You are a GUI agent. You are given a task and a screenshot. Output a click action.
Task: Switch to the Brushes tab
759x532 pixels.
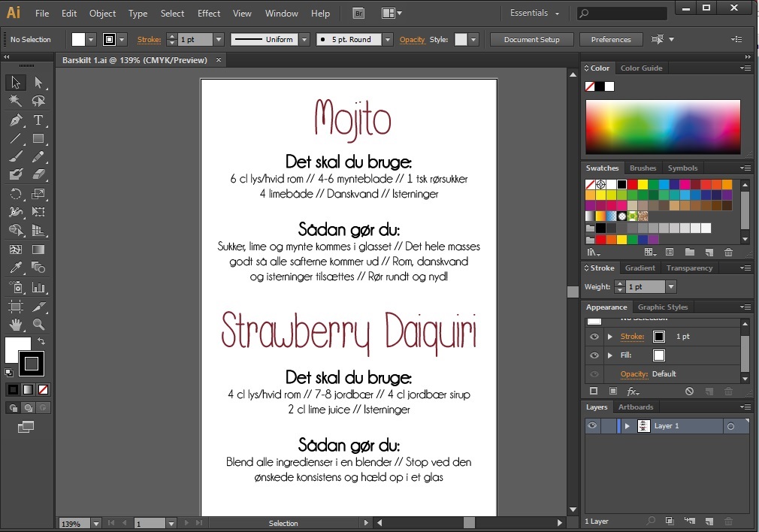[643, 168]
